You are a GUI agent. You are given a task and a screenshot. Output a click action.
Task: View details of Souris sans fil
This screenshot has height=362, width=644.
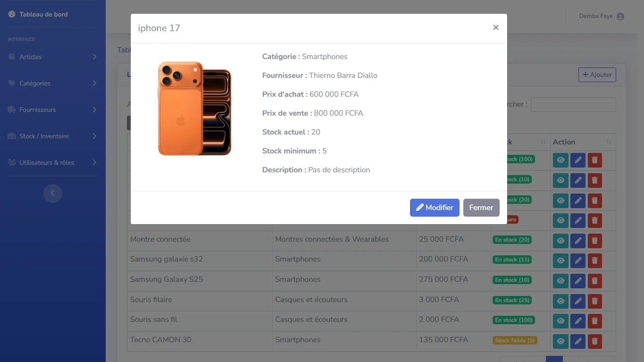point(560,321)
